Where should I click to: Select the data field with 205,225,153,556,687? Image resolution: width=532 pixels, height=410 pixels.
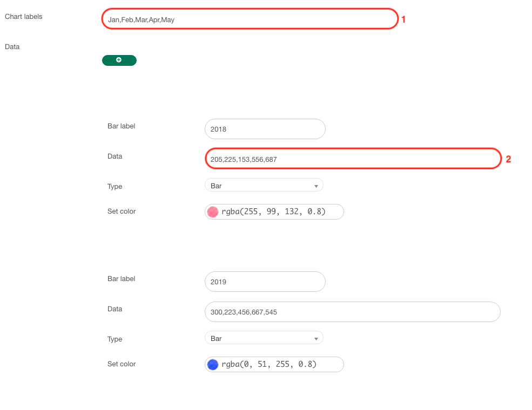tap(353, 159)
